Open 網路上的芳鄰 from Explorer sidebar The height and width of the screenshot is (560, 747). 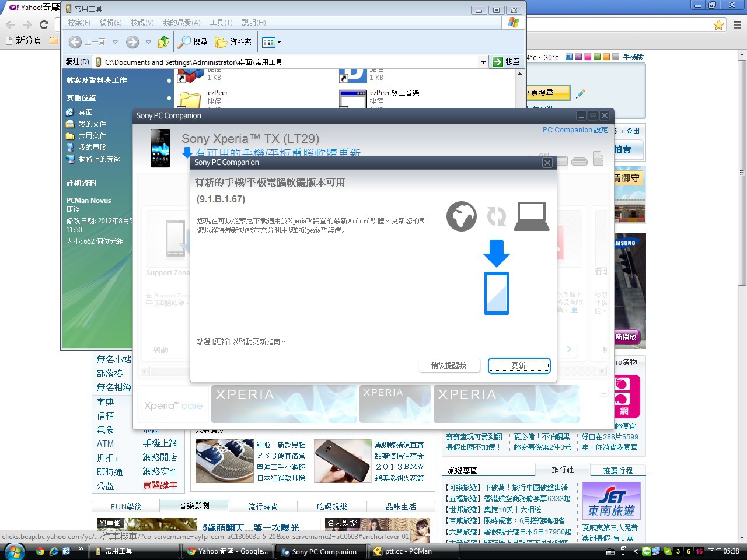point(93,159)
